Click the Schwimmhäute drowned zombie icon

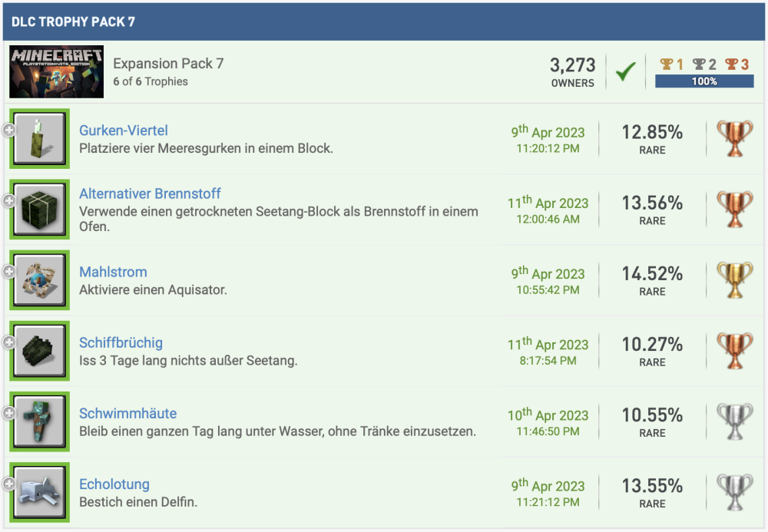(x=40, y=421)
